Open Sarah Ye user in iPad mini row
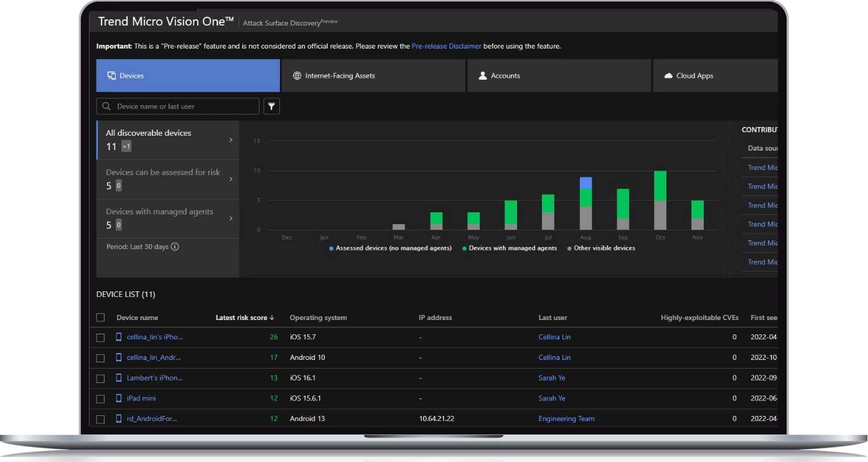The width and height of the screenshot is (868, 462). [552, 398]
